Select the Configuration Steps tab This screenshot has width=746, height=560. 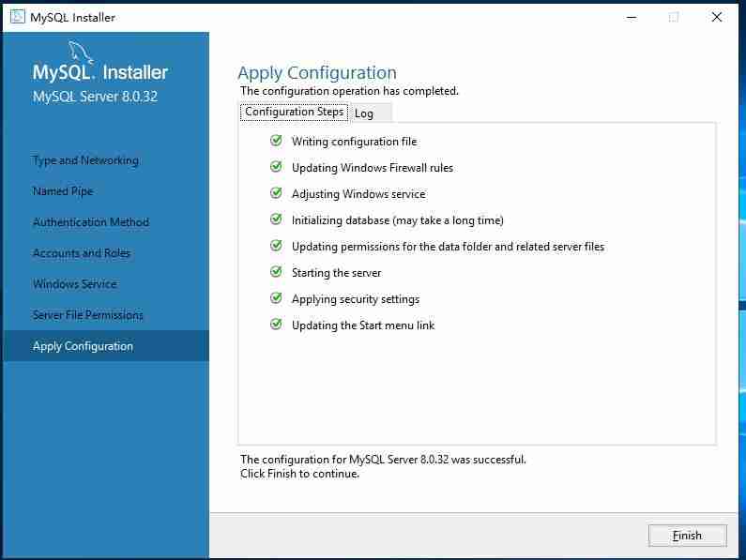(x=295, y=112)
